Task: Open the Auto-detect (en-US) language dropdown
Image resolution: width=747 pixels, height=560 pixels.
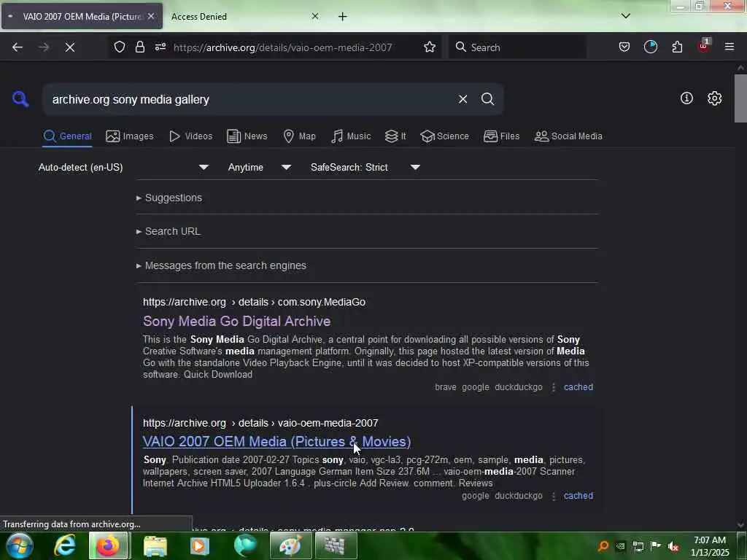Action: coord(123,167)
